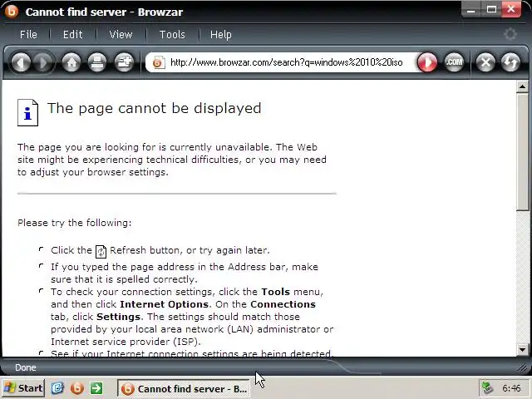Click the network icon in system tray

point(488,388)
